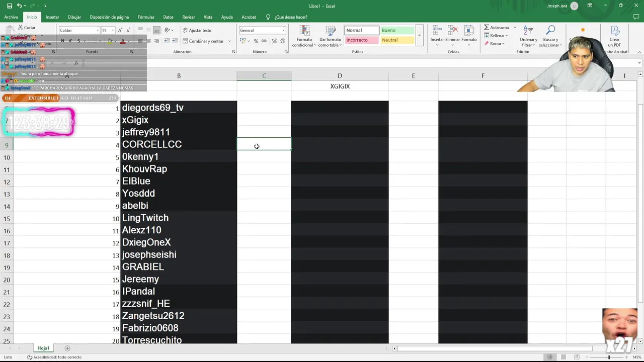Align cell text to the middle

pyautogui.click(x=148, y=30)
